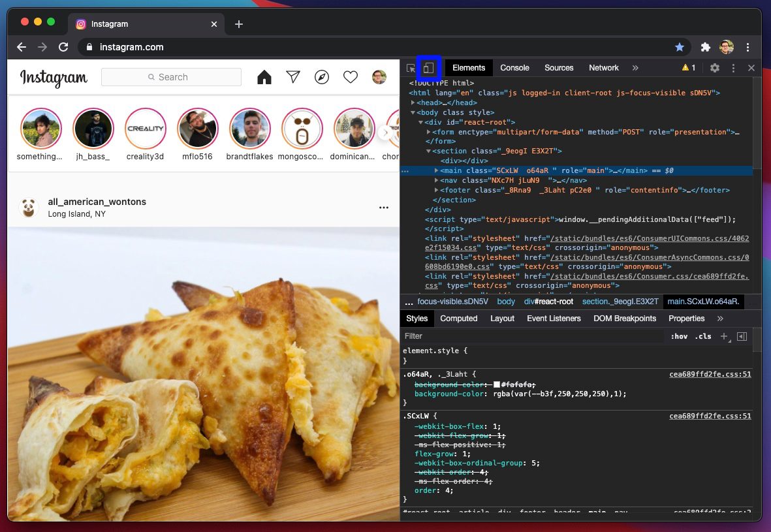This screenshot has width=771, height=532.
Task: Open Instagram home feed icon
Action: [264, 77]
